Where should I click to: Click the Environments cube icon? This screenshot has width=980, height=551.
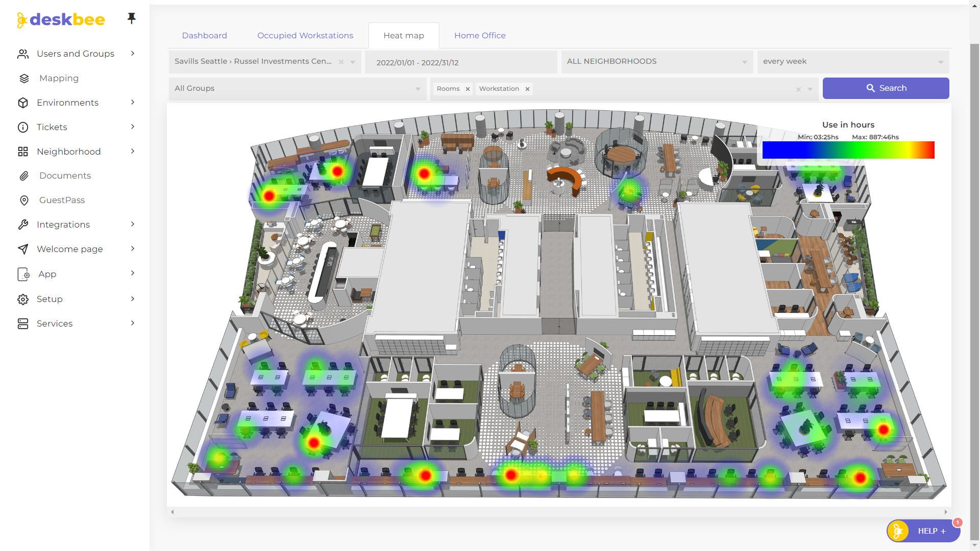click(23, 103)
